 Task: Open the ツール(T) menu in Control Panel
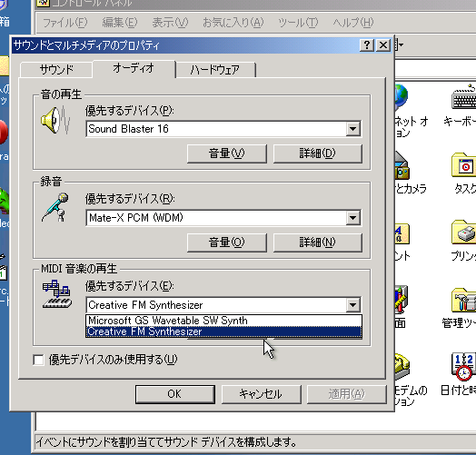[x=298, y=23]
